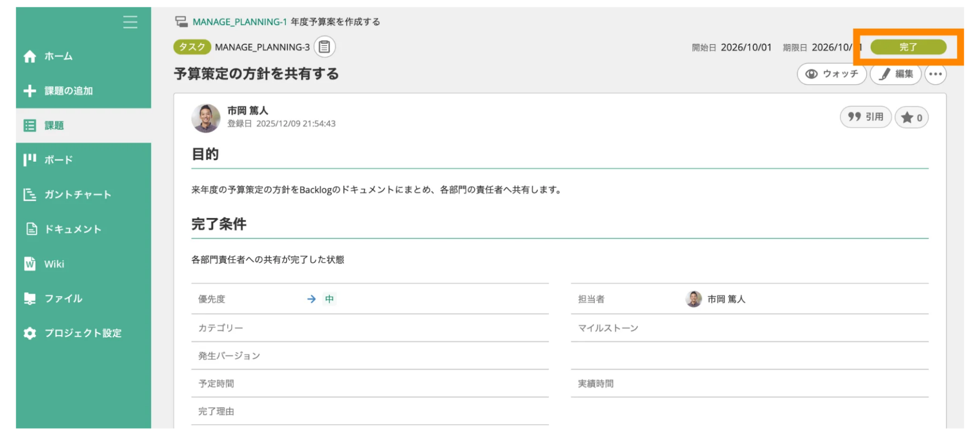Click assignee avatar in 担当者 row
Screen dimensions: 980x436
[693, 299]
